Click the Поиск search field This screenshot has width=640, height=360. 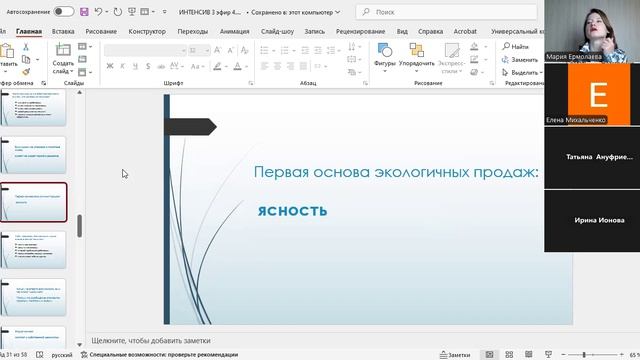(446, 12)
